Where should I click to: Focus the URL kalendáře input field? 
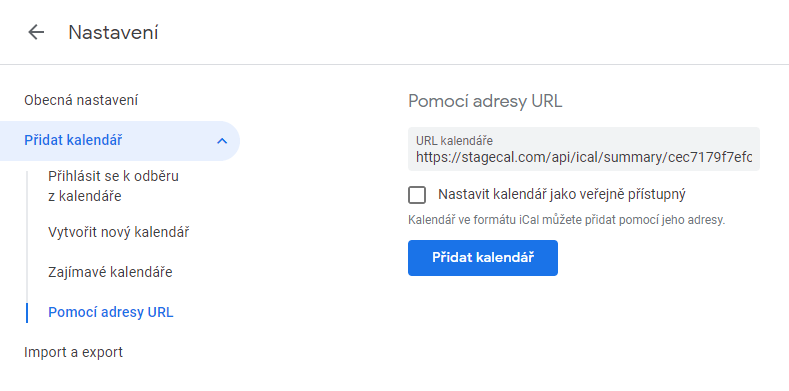pyautogui.click(x=584, y=149)
